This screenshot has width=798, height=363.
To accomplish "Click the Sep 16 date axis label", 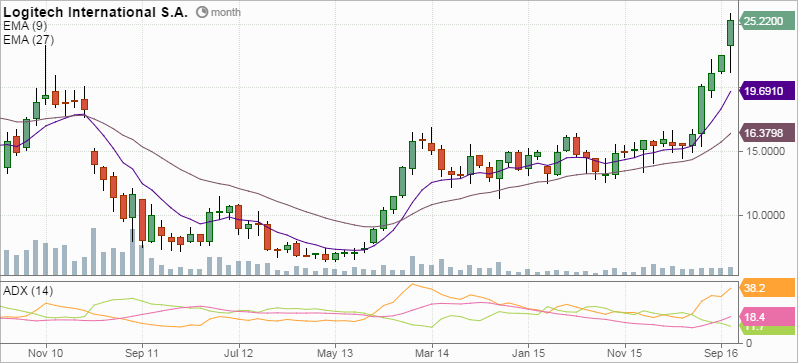I will (721, 352).
